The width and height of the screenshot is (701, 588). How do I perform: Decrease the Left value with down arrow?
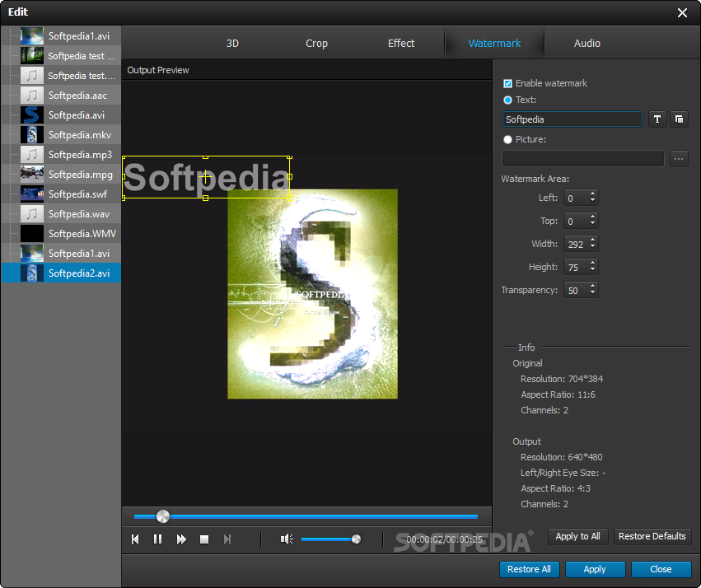(x=592, y=200)
